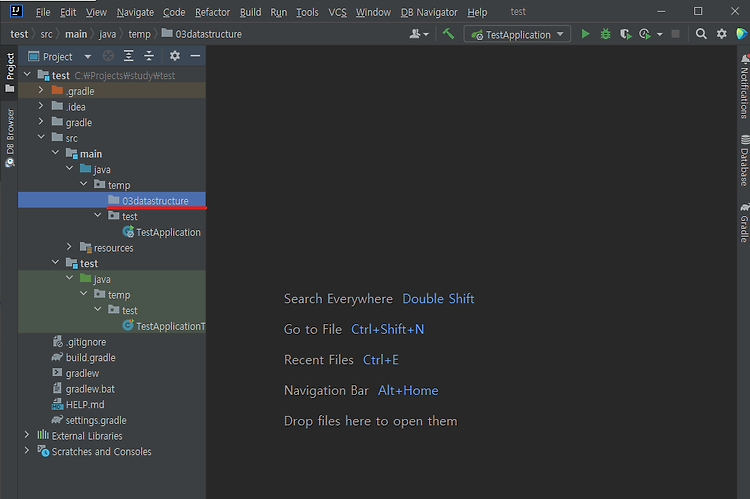The width and height of the screenshot is (750, 499).
Task: Open the Navigate menu
Action: coord(135,12)
